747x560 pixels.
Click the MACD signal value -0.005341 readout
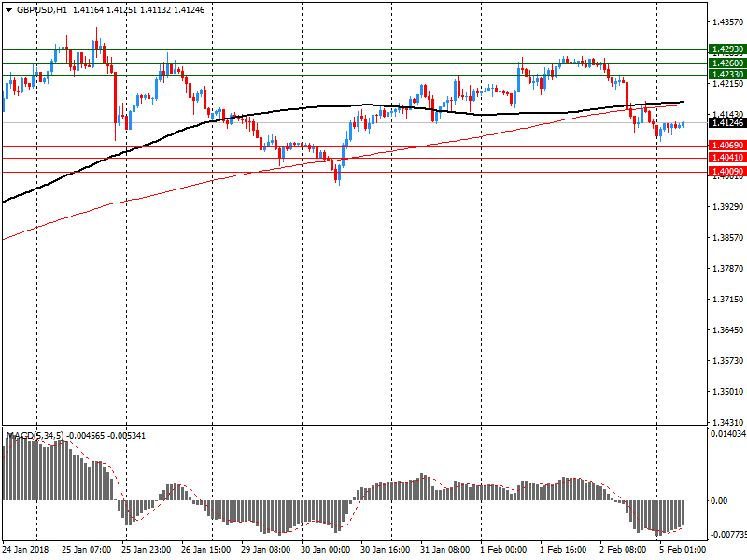[127, 436]
